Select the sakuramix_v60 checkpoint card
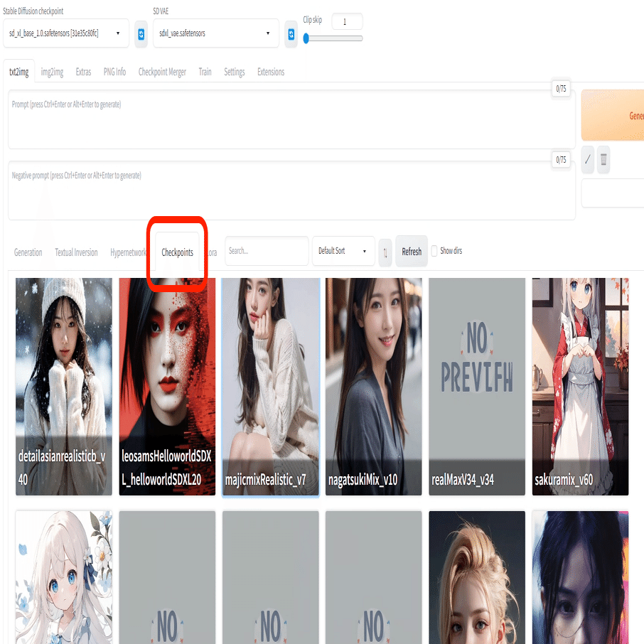Viewport: 644px width, 644px height. pyautogui.click(x=580, y=387)
